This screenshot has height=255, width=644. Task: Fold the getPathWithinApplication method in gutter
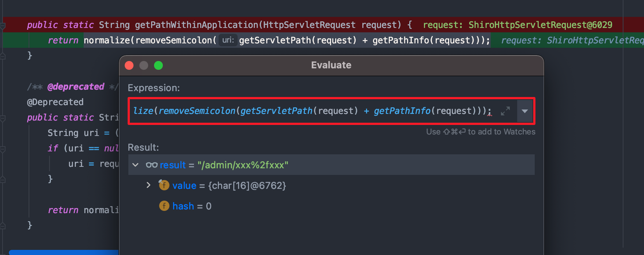click(x=3, y=26)
